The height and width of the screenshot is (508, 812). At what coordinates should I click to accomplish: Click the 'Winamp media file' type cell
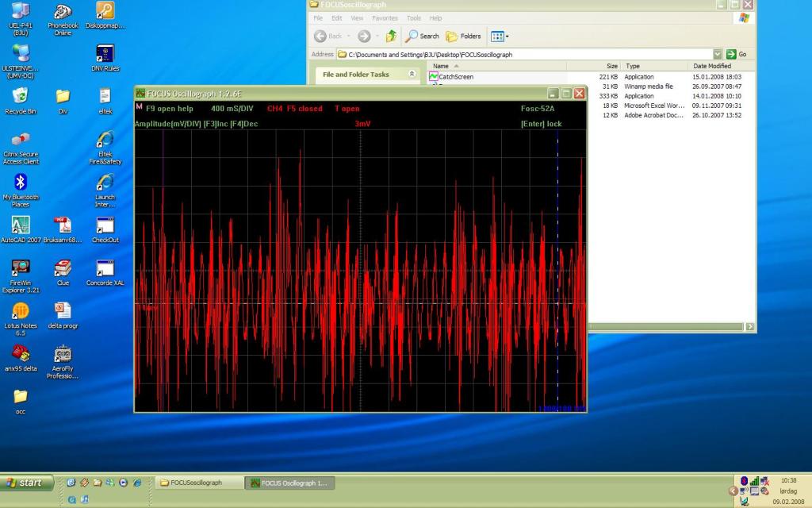(x=649, y=87)
